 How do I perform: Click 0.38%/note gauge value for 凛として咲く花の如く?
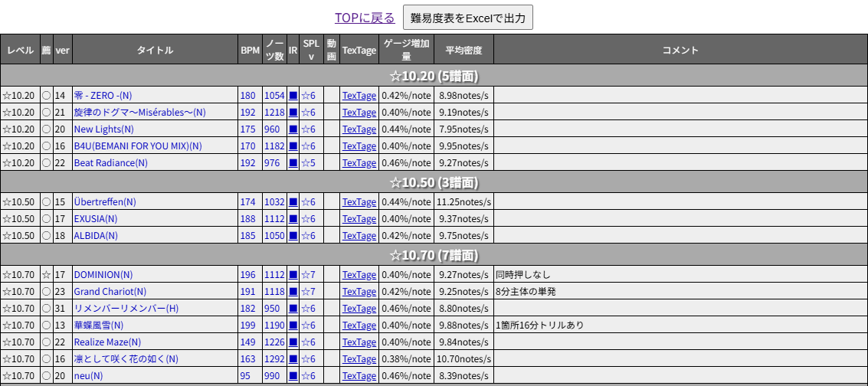click(406, 359)
